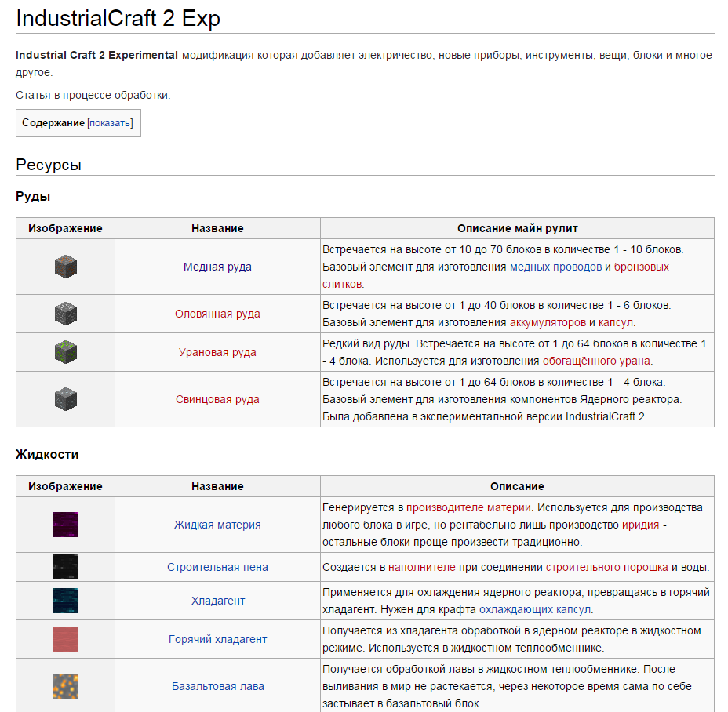
Task: Follow the аккумуляторов link
Action: (x=548, y=322)
